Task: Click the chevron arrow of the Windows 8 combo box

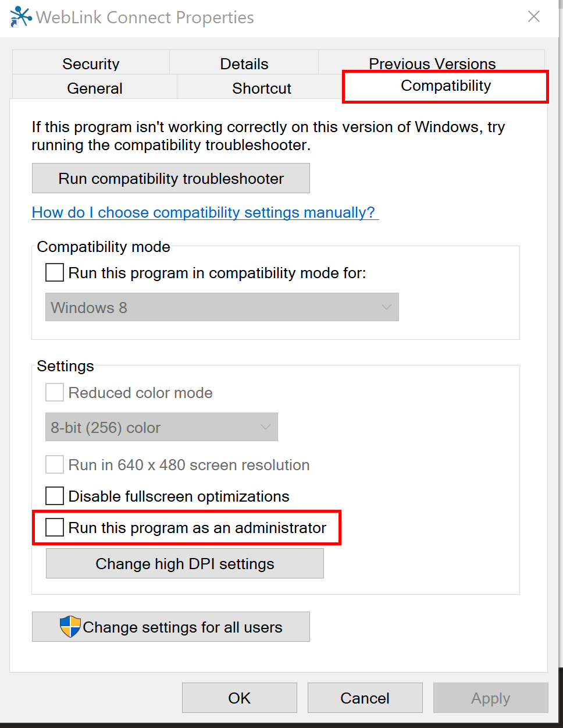Action: [x=386, y=307]
